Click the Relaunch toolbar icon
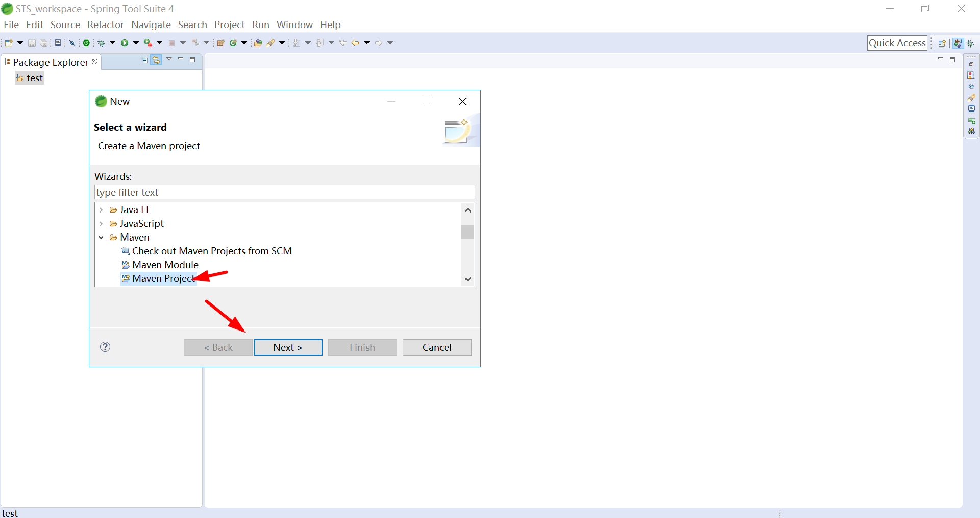The width and height of the screenshot is (980, 518). coord(195,43)
